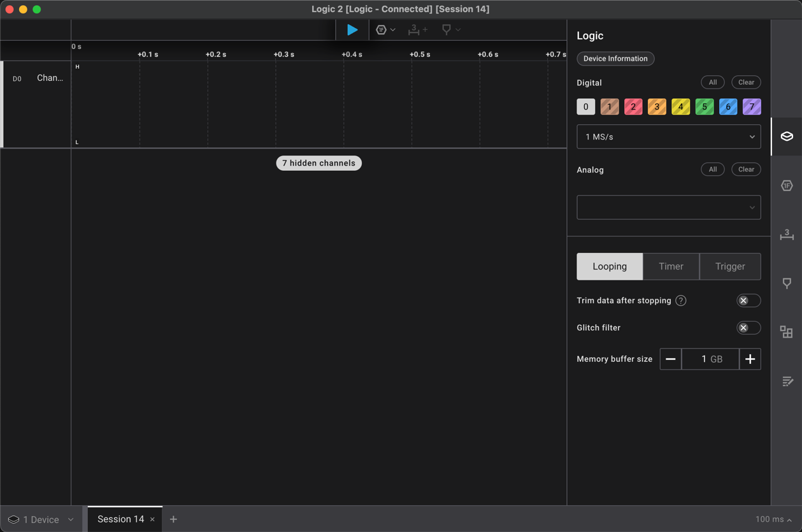Screen dimensions: 802x532
Task: Toggle Trim data after stopping switch
Action: pyautogui.click(x=748, y=301)
